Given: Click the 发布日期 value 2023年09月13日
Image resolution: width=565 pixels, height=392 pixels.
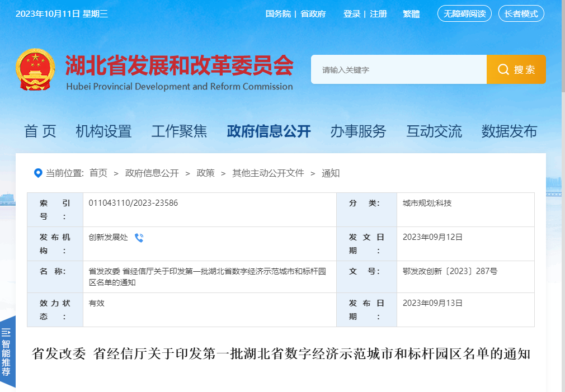Looking at the screenshot, I should (432, 303).
